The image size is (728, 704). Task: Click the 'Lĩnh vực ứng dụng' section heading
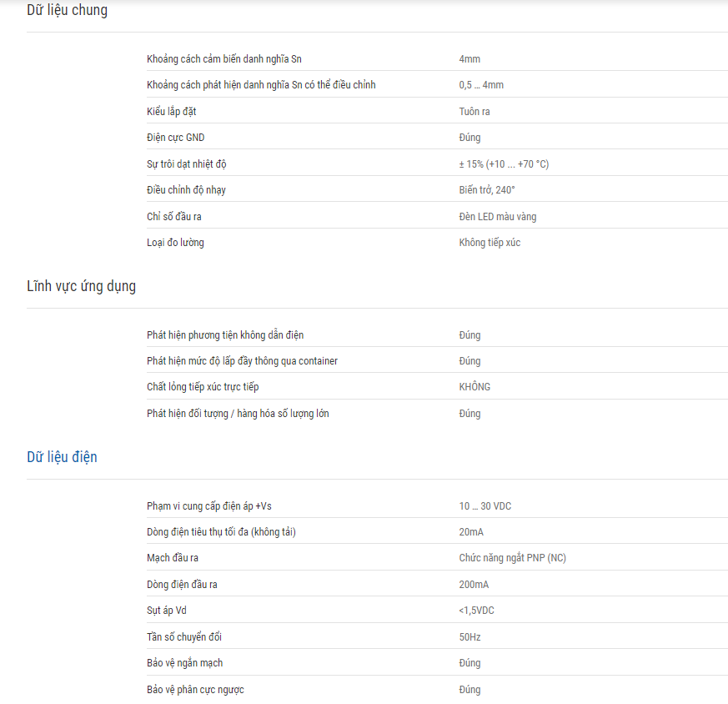81,286
